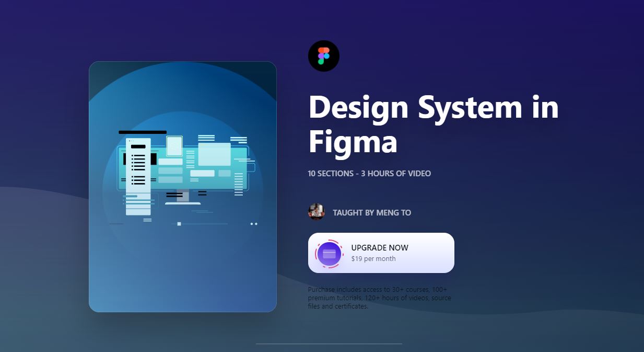Click the 'Taught by Meng To' text
This screenshot has height=352, width=644.
pos(372,213)
